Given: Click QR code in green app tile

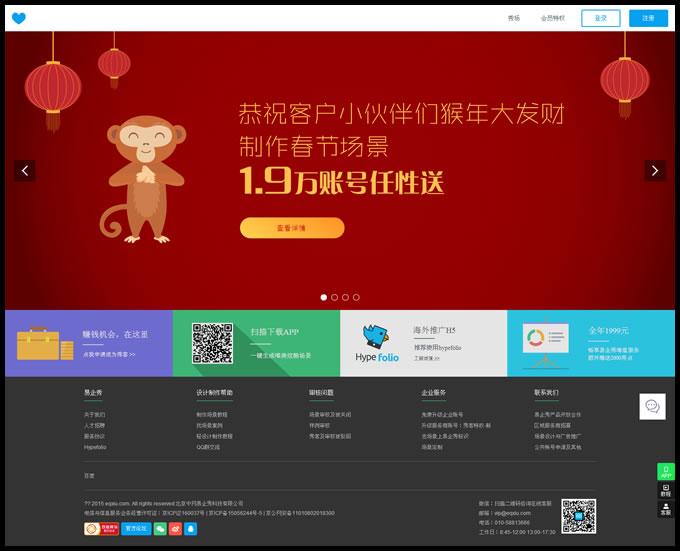Looking at the screenshot, I should click(x=212, y=343).
